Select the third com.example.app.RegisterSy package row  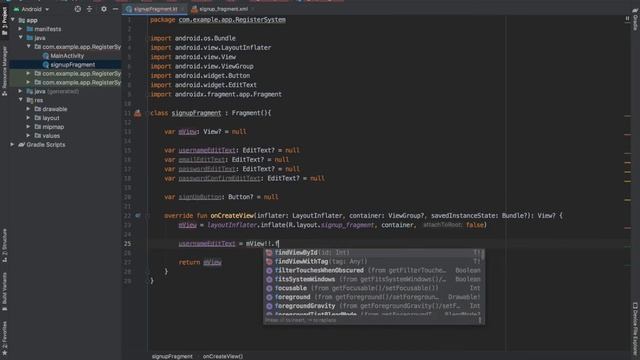65,82
